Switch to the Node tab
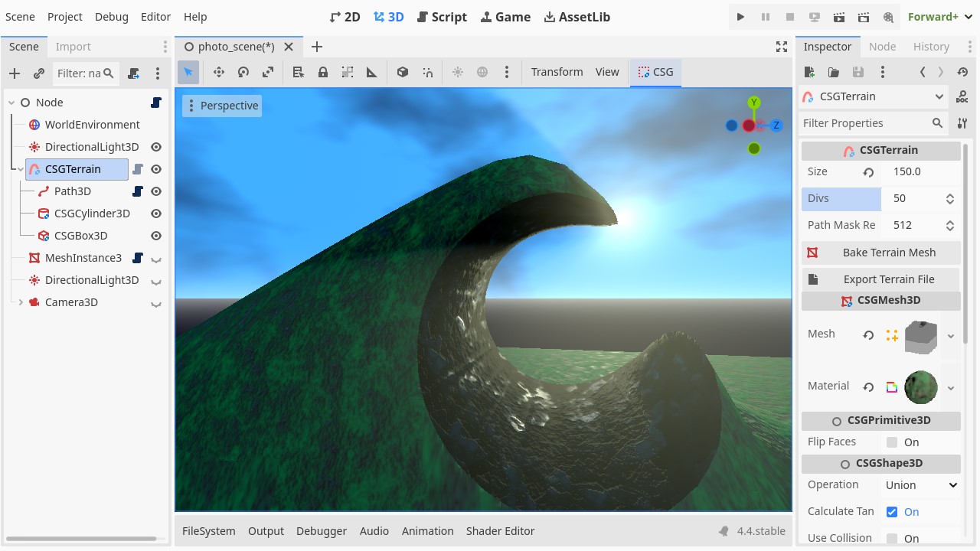This screenshot has width=980, height=551. pos(882,47)
